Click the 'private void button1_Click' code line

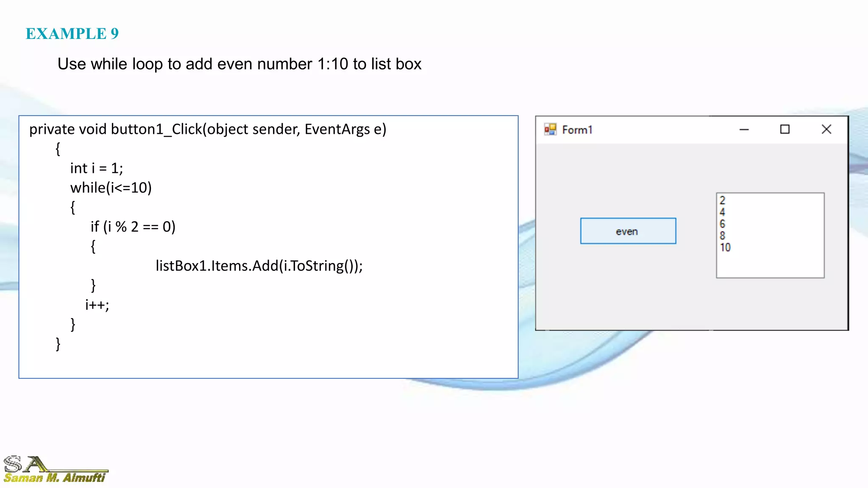click(208, 129)
